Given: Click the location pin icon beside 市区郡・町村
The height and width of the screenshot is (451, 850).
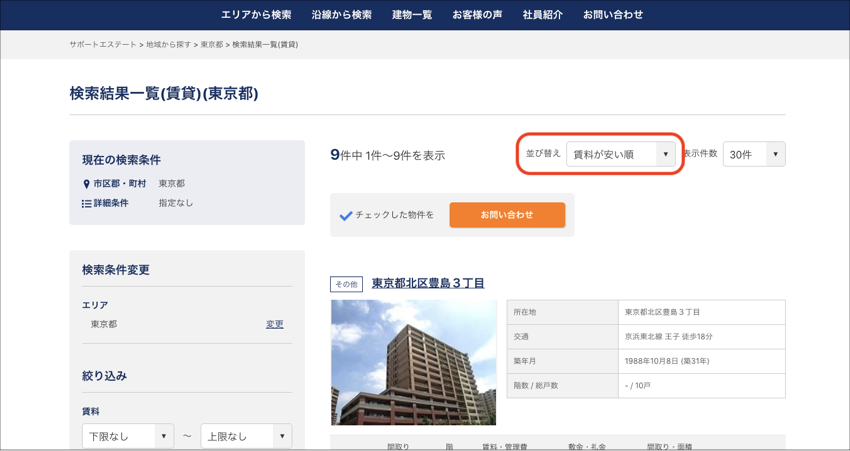Looking at the screenshot, I should coord(86,184).
